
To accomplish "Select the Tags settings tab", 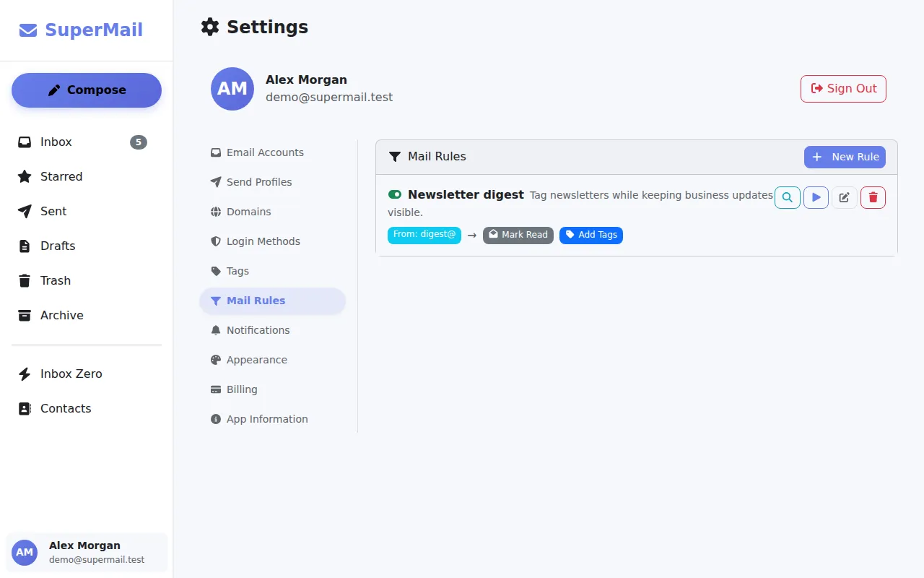I will pos(273,271).
